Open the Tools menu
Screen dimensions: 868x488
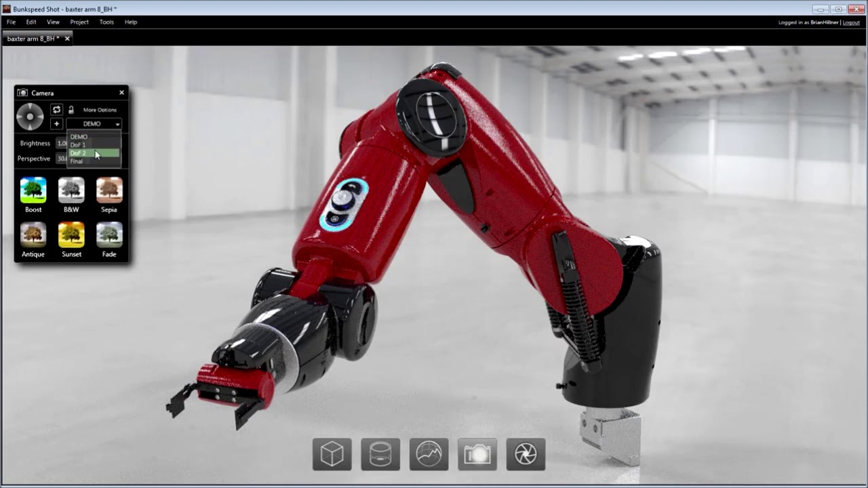[106, 22]
